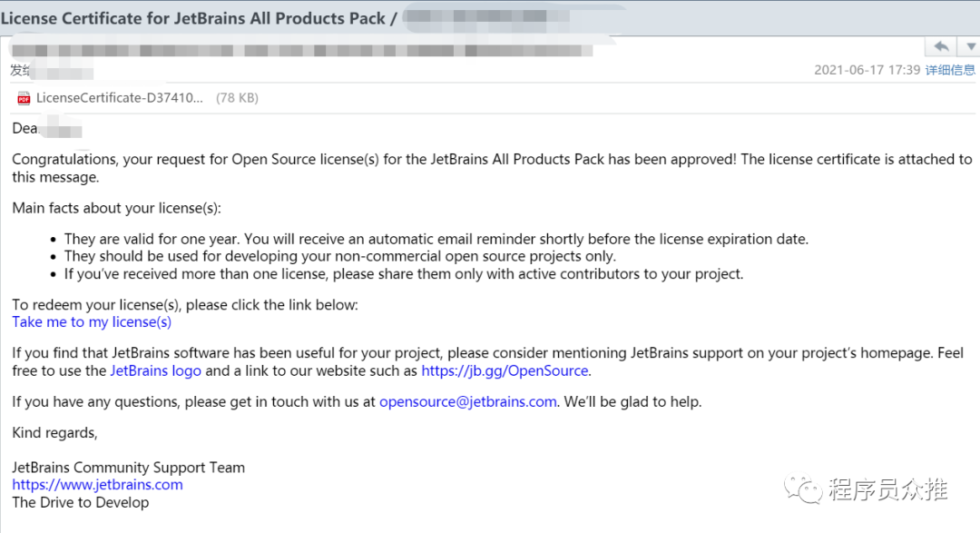Open the 'Take me to my license(s)' link
980x533 pixels.
pyautogui.click(x=92, y=321)
